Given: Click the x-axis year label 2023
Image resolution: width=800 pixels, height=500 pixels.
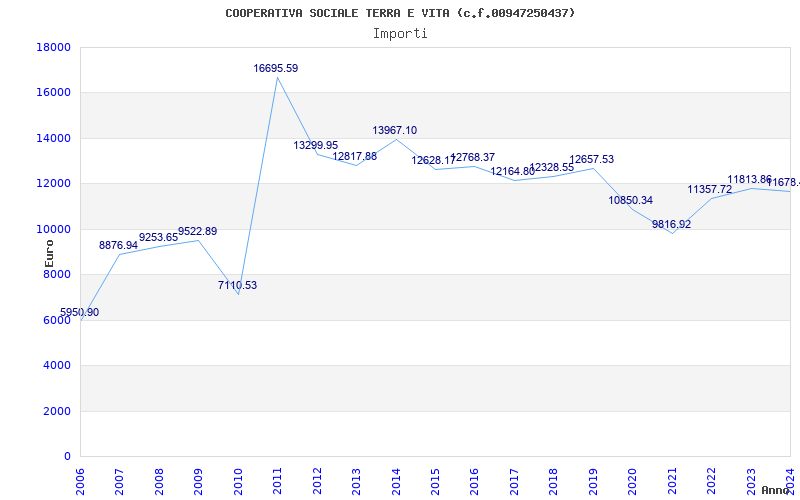Looking at the screenshot, I should point(751,481).
